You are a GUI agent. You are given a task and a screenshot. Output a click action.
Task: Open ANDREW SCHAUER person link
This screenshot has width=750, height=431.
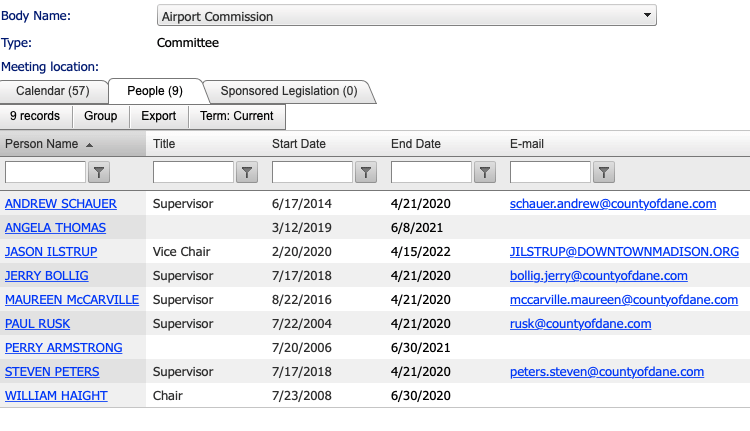click(x=61, y=204)
